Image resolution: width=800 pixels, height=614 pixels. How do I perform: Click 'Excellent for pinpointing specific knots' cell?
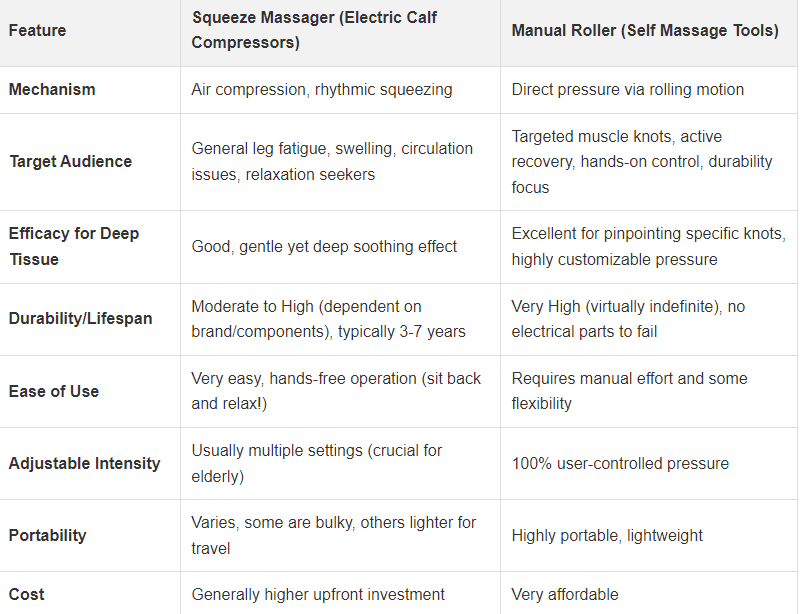[648, 246]
